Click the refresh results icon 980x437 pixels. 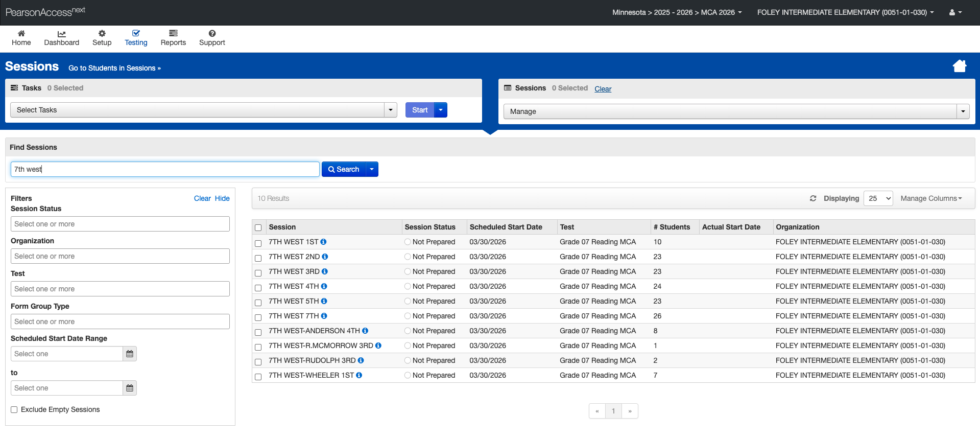(813, 198)
